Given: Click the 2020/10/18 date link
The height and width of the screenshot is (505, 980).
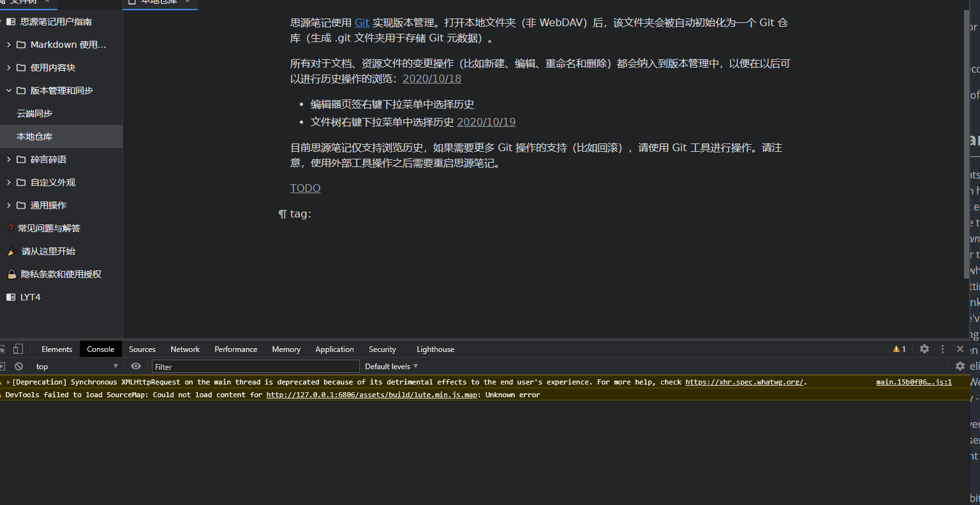Looking at the screenshot, I should tap(432, 78).
